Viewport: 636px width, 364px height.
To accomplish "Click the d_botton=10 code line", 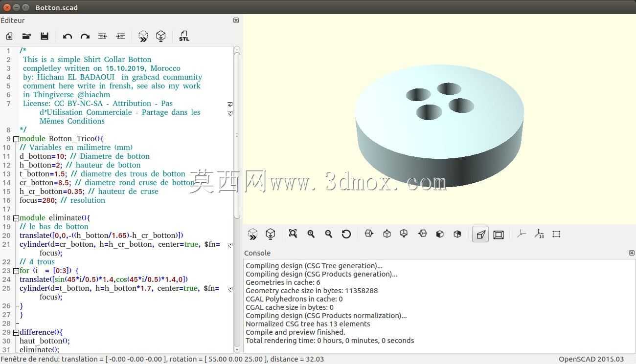I will pos(85,156).
